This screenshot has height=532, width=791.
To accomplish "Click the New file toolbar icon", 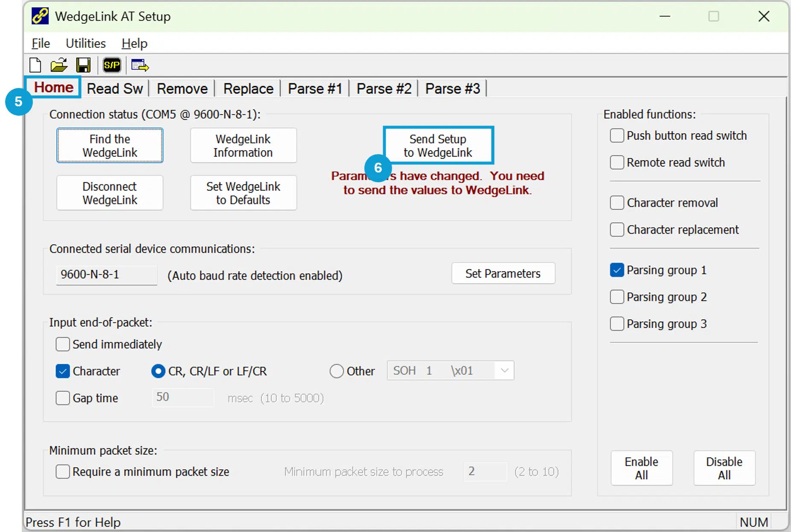I will click(x=35, y=65).
